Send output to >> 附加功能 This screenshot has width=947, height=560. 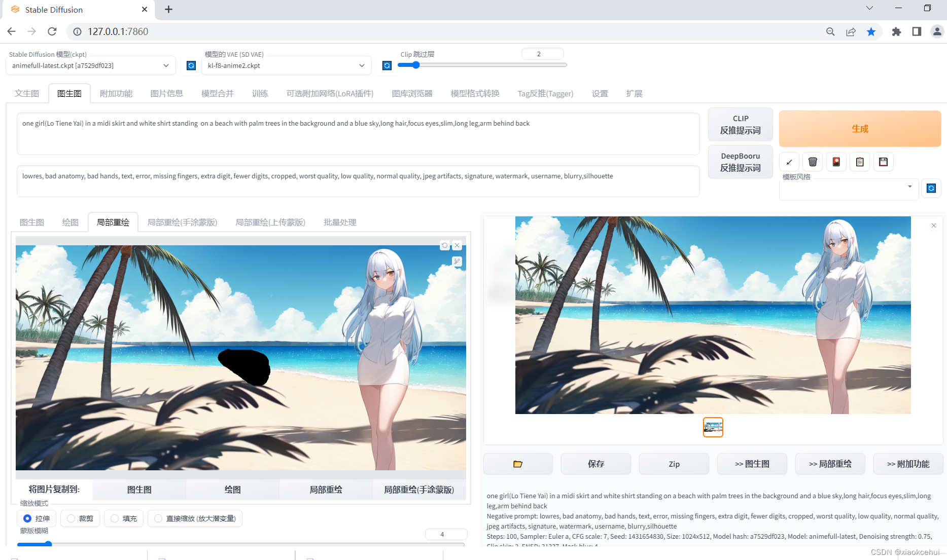coord(908,464)
